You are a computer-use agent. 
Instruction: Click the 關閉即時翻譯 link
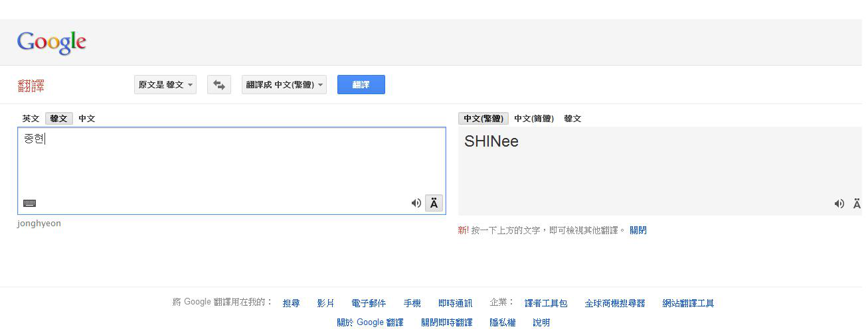coord(446,322)
